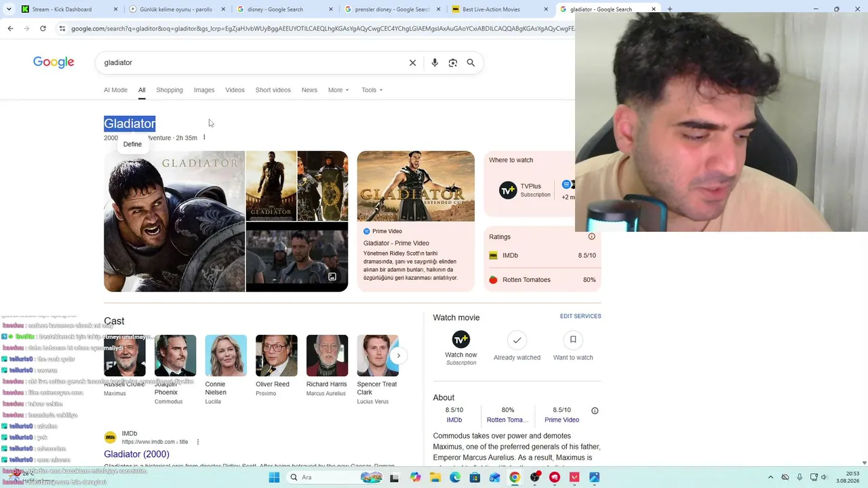Switch to the Best Live-Action Movies tab

pyautogui.click(x=500, y=9)
